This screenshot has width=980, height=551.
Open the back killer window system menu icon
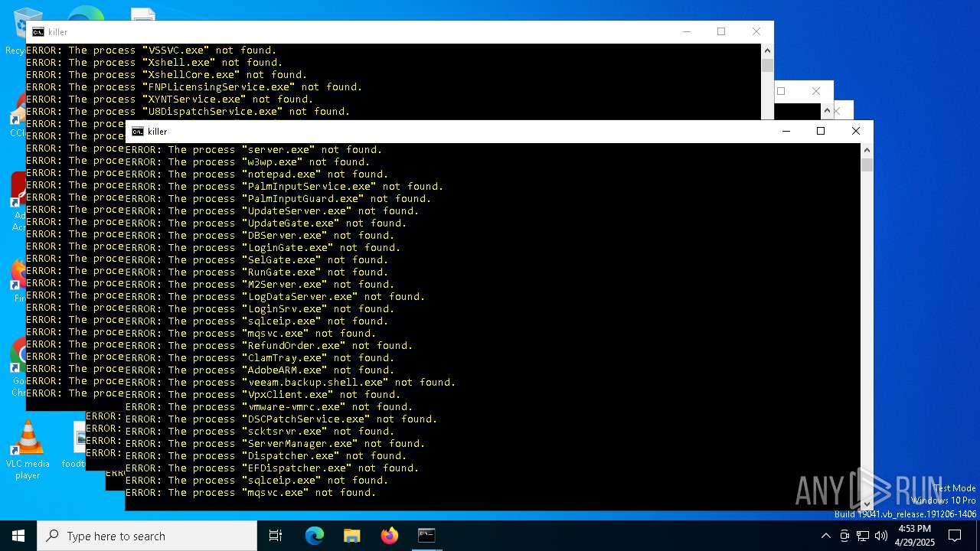[x=38, y=32]
